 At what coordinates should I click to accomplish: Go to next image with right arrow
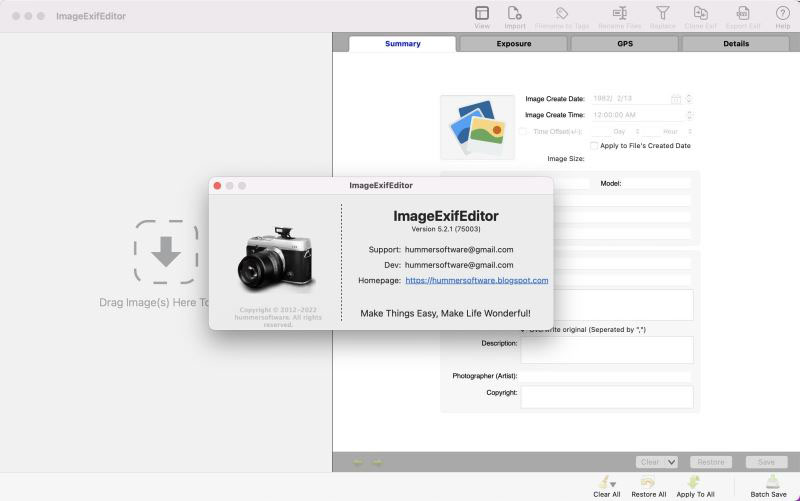377,462
